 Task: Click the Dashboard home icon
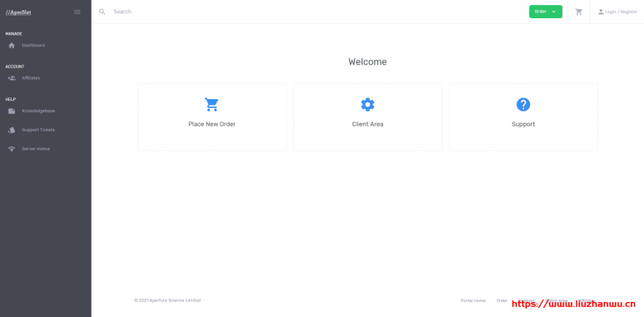point(12,45)
